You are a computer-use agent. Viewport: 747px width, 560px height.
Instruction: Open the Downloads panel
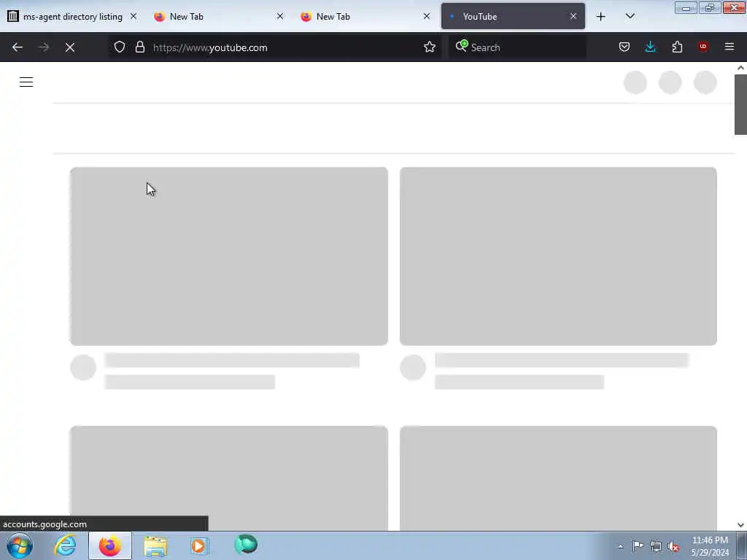click(x=650, y=47)
